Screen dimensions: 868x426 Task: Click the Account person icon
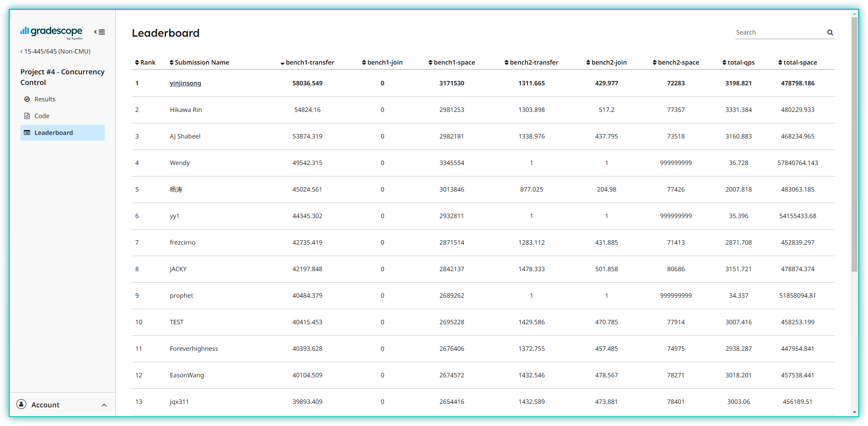21,404
